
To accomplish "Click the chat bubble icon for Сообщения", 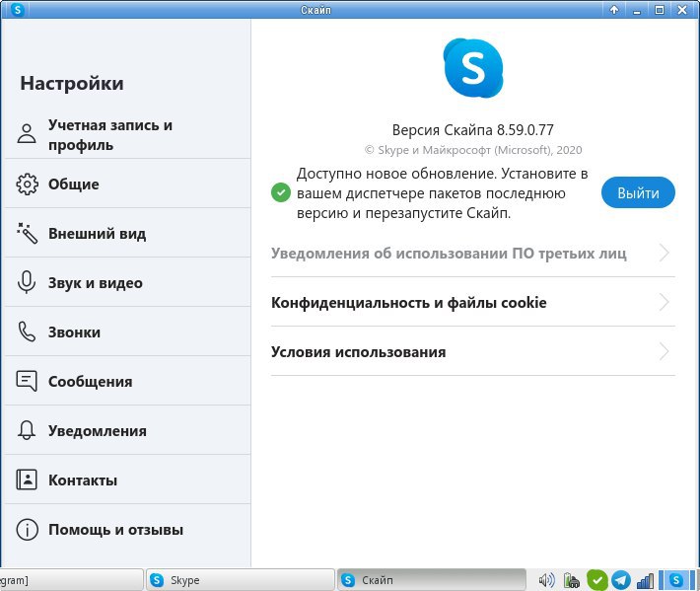I will click(27, 381).
